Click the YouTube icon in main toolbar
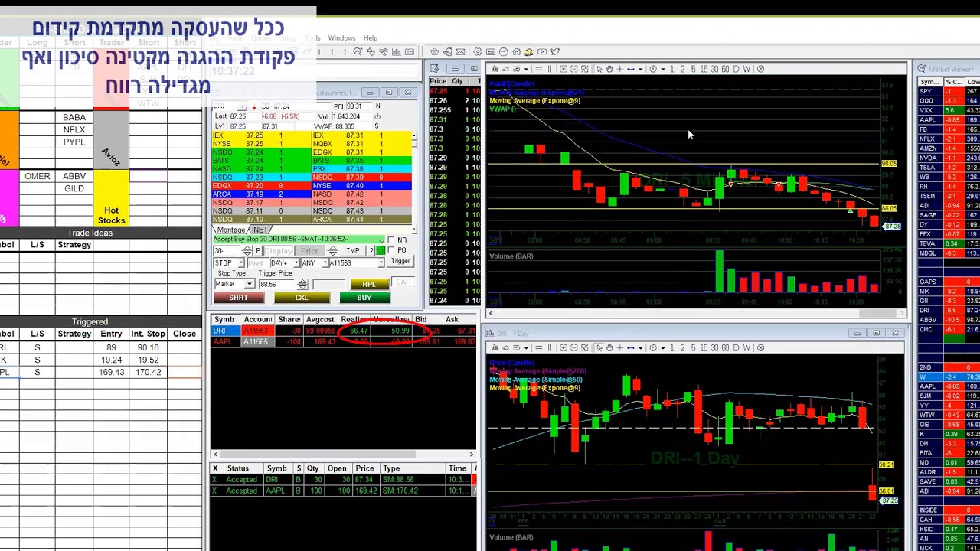This screenshot has width=980, height=551. tap(542, 51)
